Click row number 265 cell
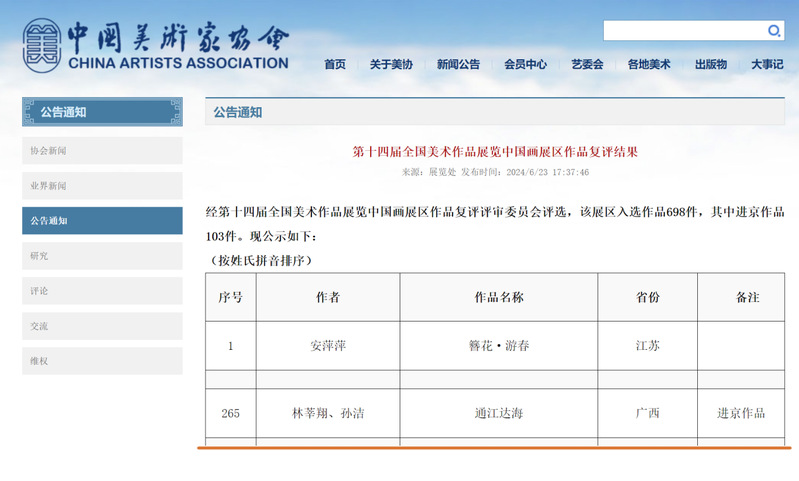 230,413
